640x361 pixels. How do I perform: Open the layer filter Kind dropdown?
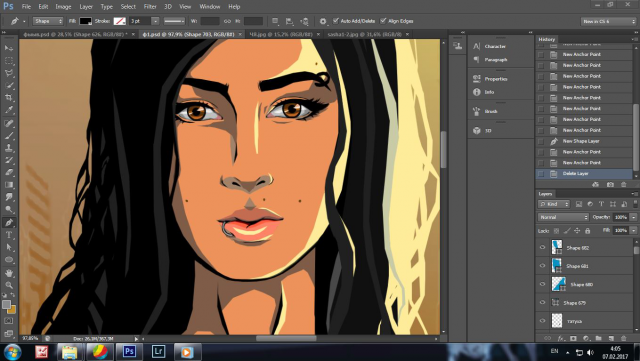tap(554, 204)
